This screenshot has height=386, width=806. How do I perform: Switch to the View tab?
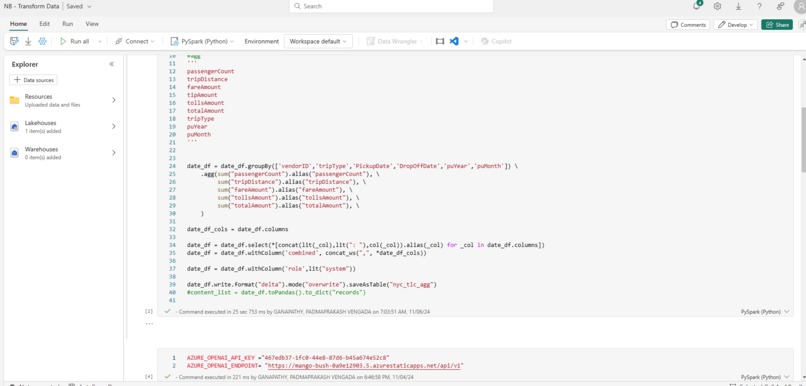point(92,24)
